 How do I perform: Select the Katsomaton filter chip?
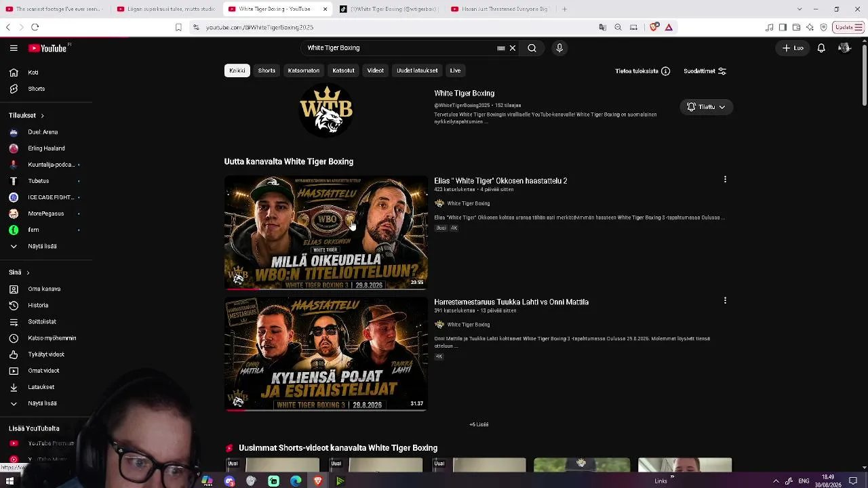tap(304, 70)
